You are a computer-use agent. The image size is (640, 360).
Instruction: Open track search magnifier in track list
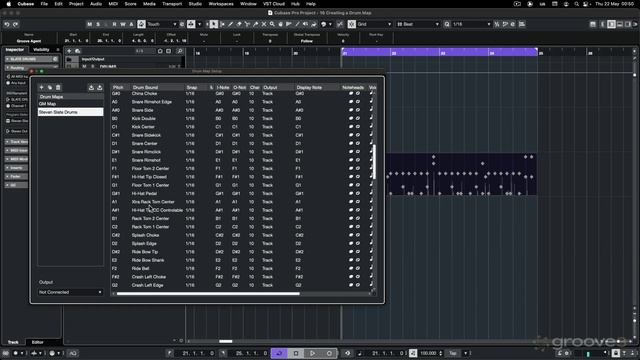click(180, 51)
